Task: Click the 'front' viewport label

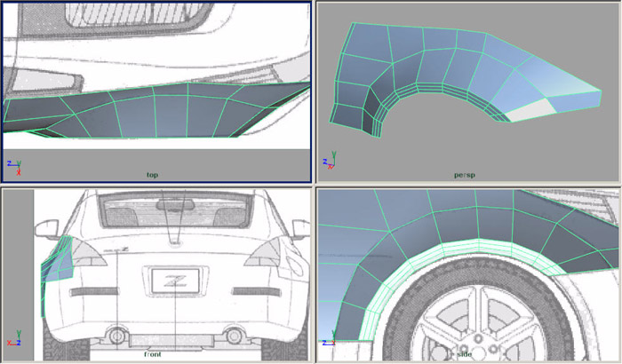Action: [x=152, y=353]
